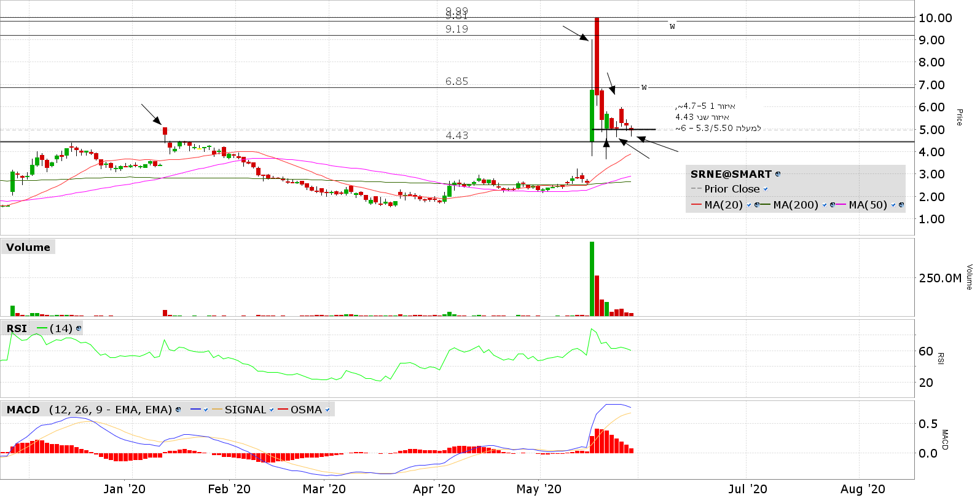Click the RSI panel label
The height and width of the screenshot is (500, 980).
(x=17, y=328)
